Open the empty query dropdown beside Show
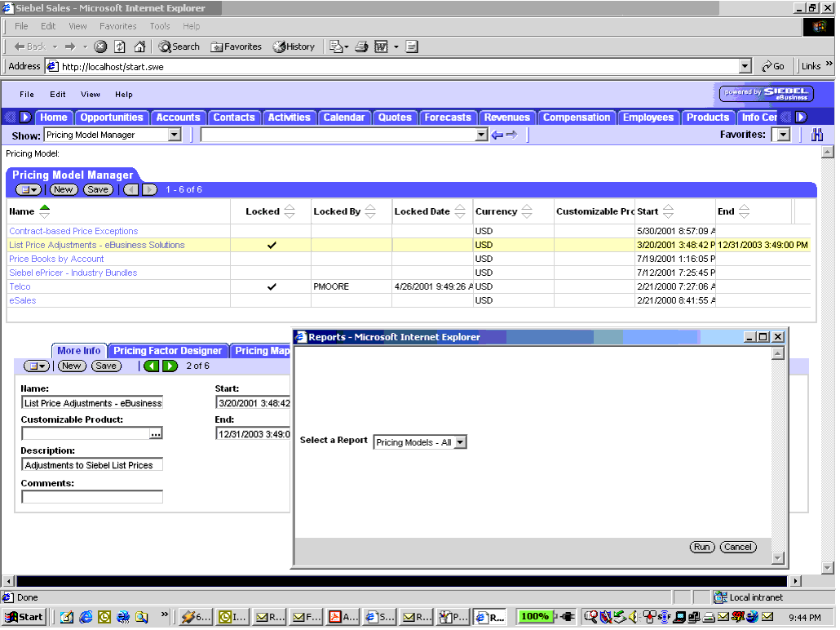The image size is (840, 630). [x=481, y=135]
